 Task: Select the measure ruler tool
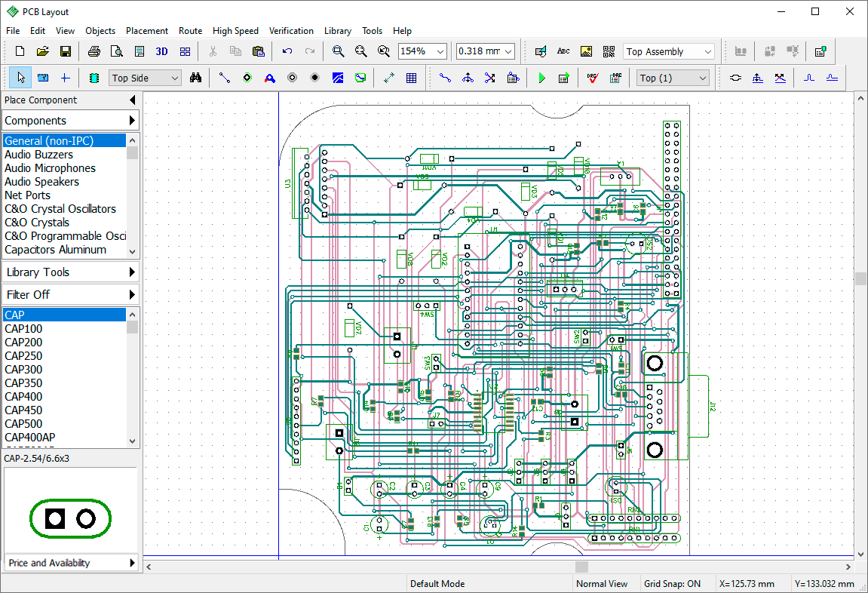coord(43,78)
